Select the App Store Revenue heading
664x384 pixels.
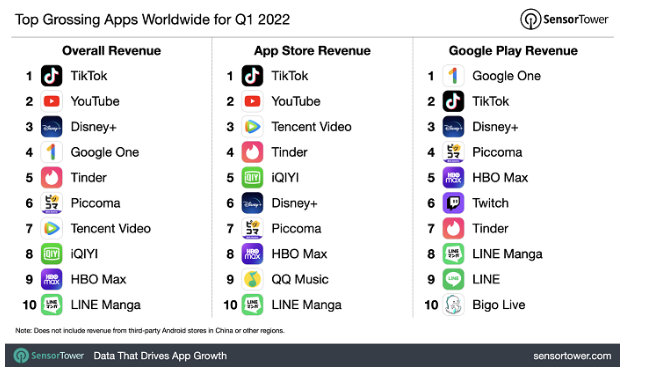point(312,51)
